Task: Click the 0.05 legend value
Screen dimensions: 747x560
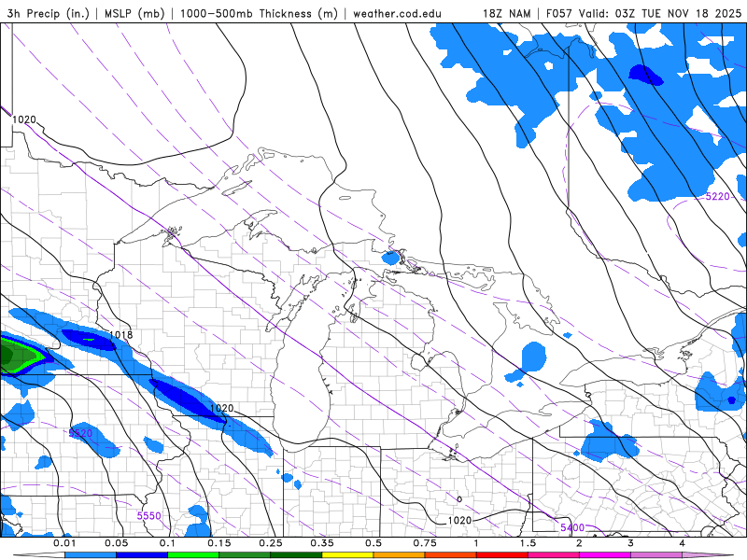Action: pos(116,543)
